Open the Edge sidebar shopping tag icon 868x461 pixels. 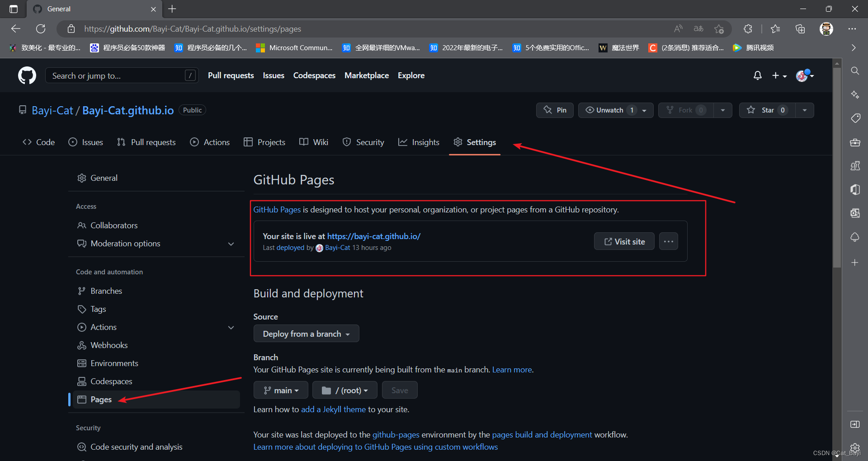(x=855, y=118)
